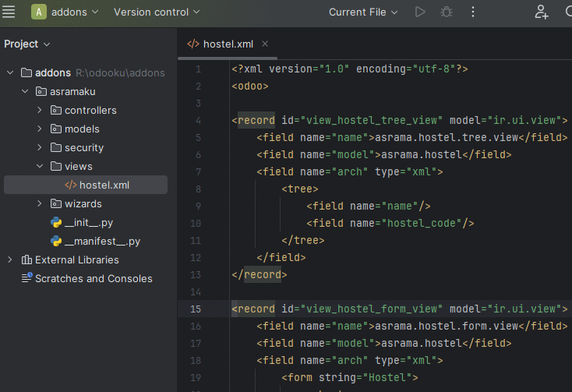Open the addons project dropdown
Image resolution: width=572 pixels, height=392 pixels.
pyautogui.click(x=74, y=12)
